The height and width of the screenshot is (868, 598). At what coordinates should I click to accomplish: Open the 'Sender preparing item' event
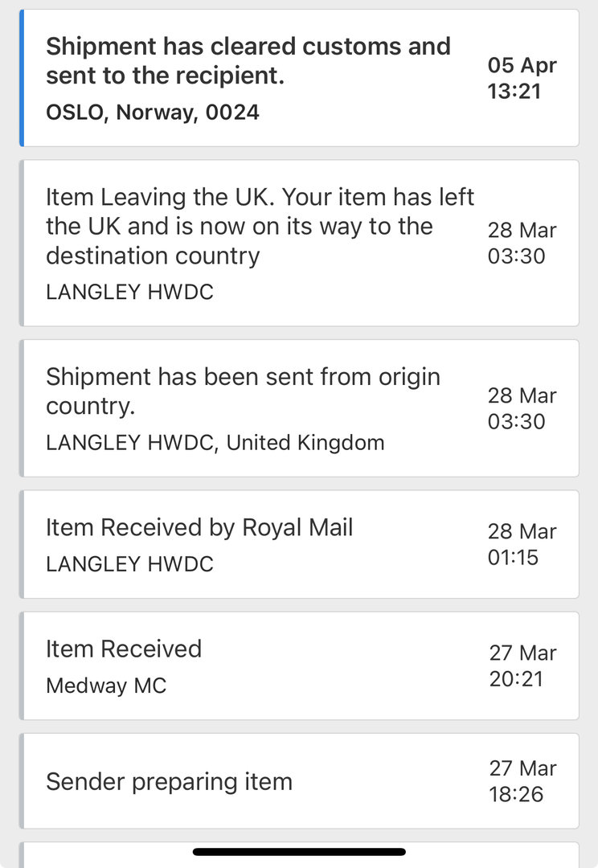(x=169, y=781)
